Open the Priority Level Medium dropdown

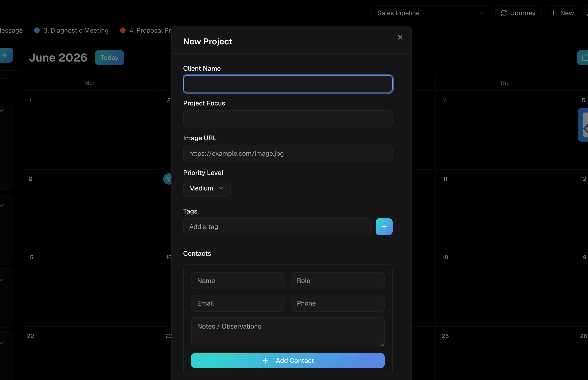[x=207, y=188]
